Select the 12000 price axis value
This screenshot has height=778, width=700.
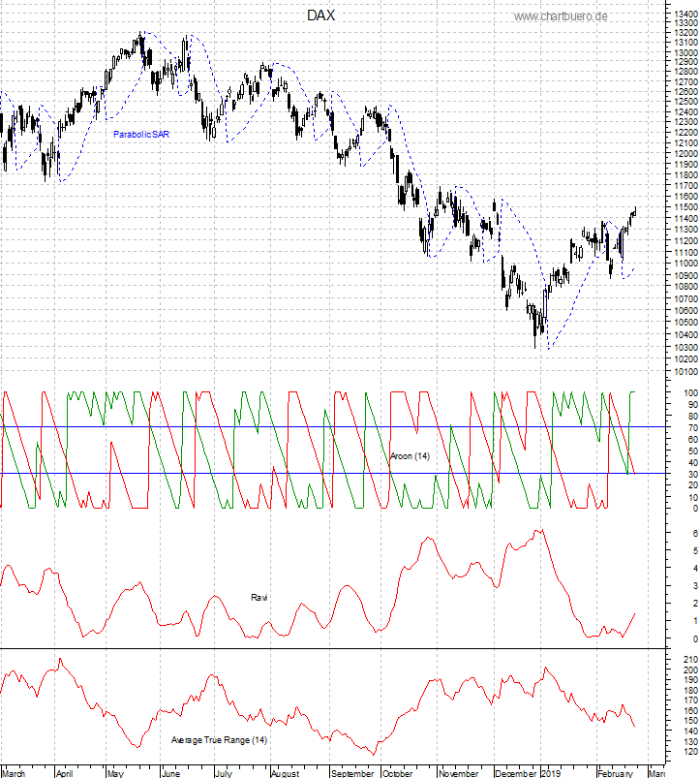[686, 153]
